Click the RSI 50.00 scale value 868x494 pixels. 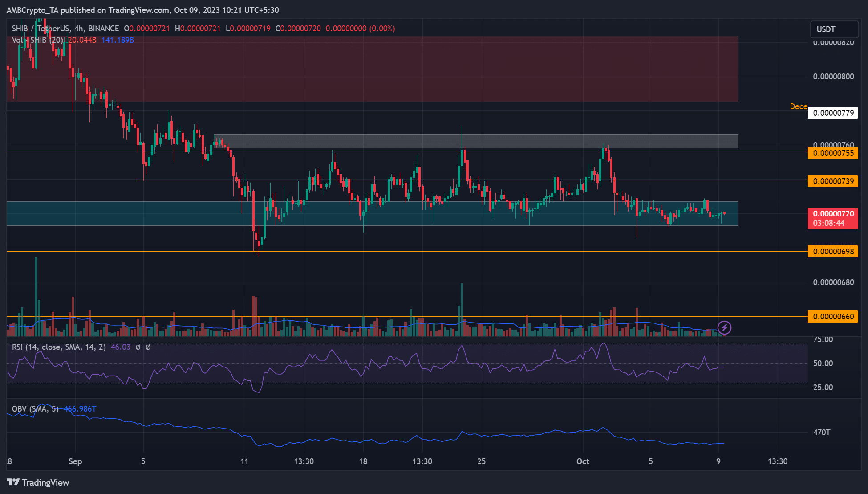coord(823,363)
